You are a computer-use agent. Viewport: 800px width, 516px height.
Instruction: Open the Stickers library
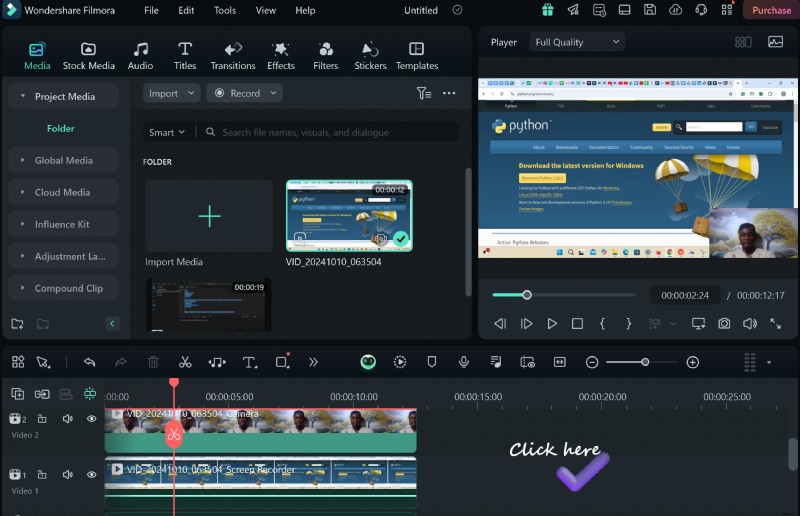point(370,55)
